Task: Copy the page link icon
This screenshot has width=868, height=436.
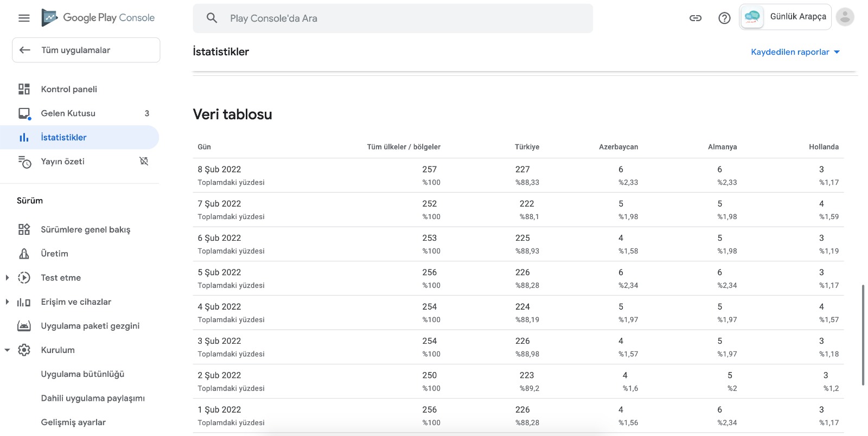Action: pyautogui.click(x=695, y=18)
